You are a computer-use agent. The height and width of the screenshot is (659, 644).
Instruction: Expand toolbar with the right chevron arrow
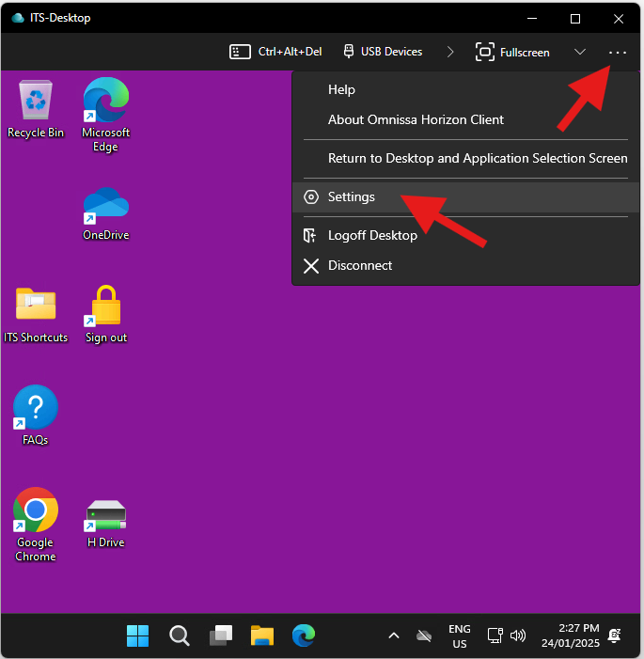[450, 52]
